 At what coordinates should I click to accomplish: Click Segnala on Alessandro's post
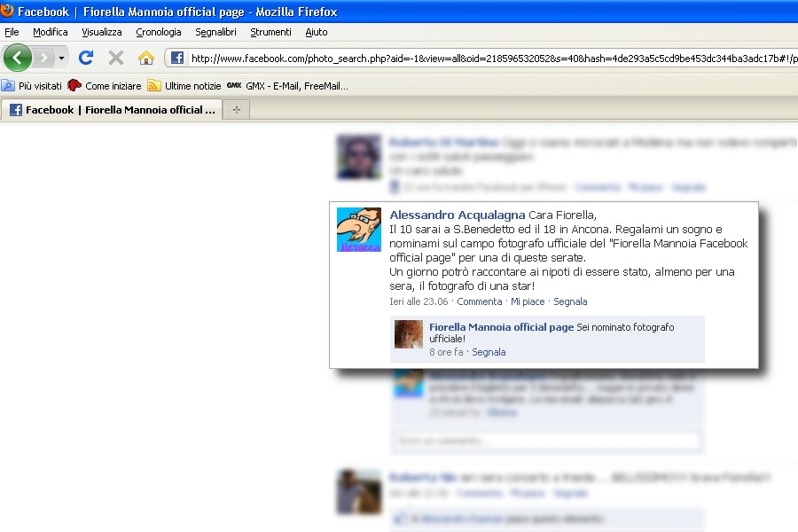click(570, 301)
